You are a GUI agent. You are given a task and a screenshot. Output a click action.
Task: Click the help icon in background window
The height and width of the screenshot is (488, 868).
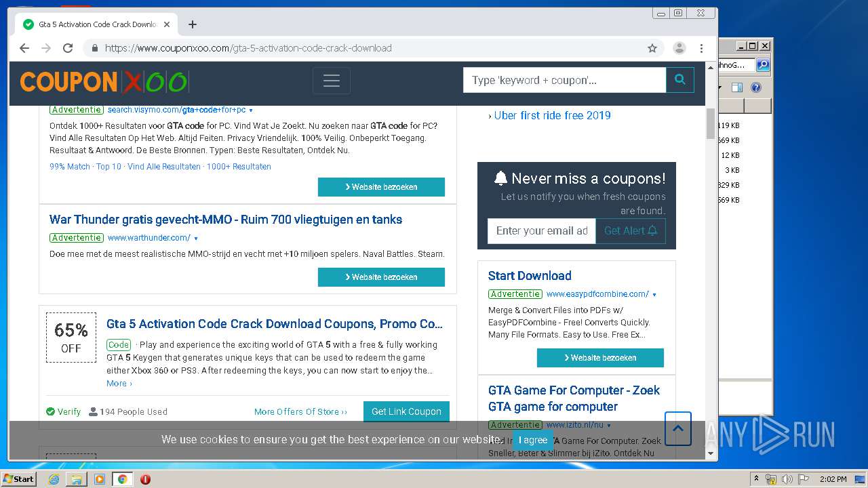click(756, 87)
